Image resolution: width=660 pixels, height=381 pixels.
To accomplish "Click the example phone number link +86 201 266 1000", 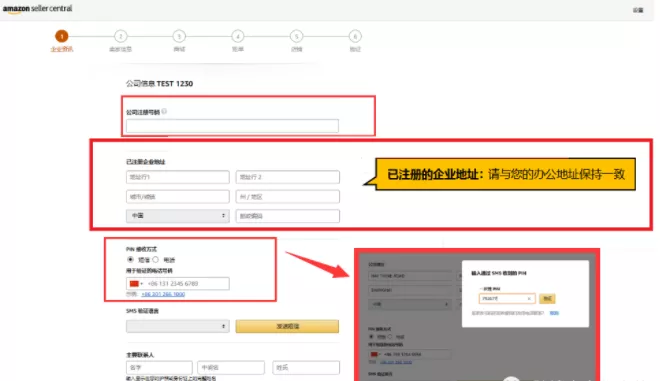I will tap(163, 294).
